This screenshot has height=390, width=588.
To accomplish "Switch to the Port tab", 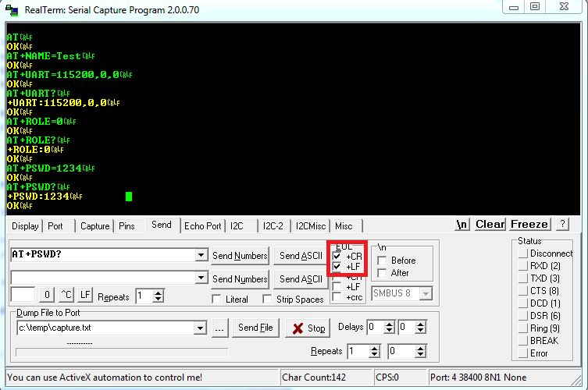I will [55, 226].
